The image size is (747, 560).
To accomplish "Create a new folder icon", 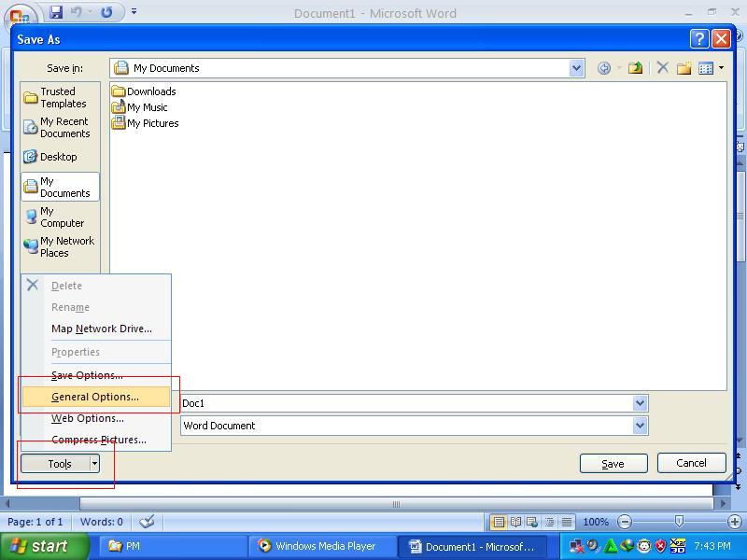I will coord(684,68).
